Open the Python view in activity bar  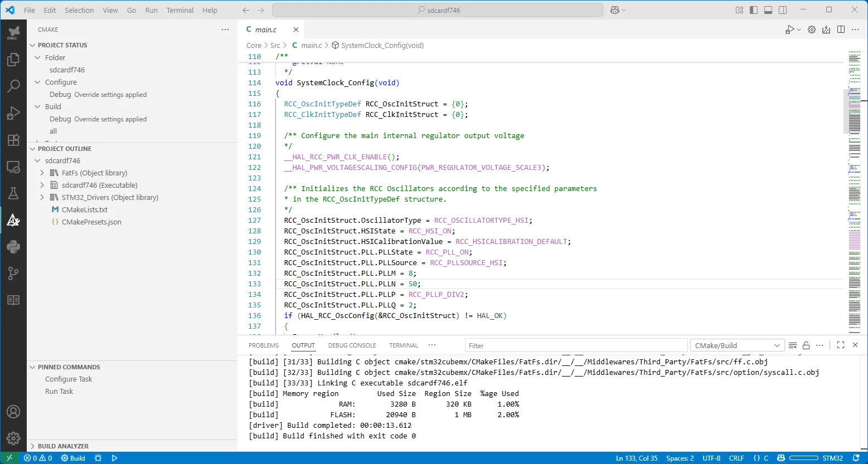point(13,247)
